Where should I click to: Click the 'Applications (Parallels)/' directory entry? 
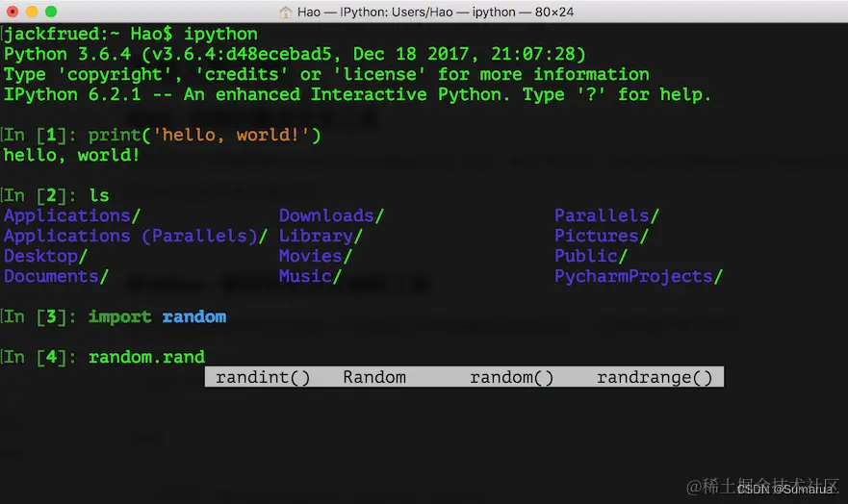pyautogui.click(x=135, y=236)
